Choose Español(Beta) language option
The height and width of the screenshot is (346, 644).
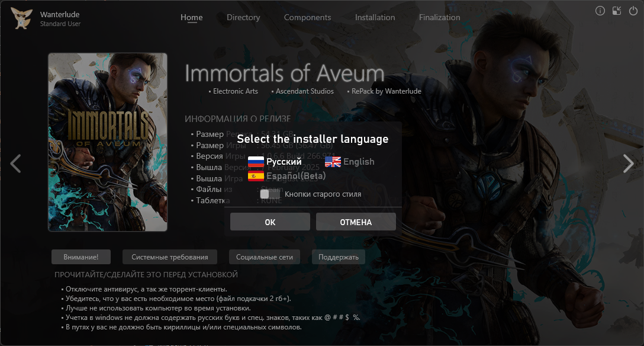coord(296,177)
